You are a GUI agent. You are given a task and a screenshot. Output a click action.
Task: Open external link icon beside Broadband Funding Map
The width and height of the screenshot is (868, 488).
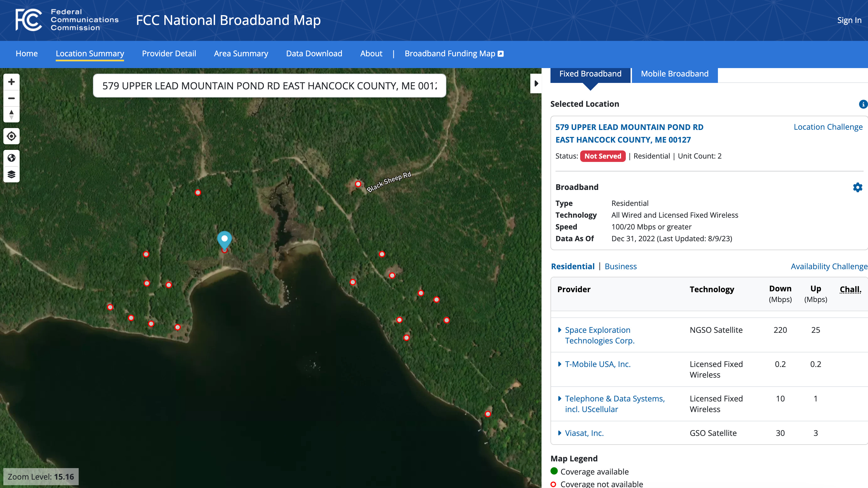click(501, 54)
